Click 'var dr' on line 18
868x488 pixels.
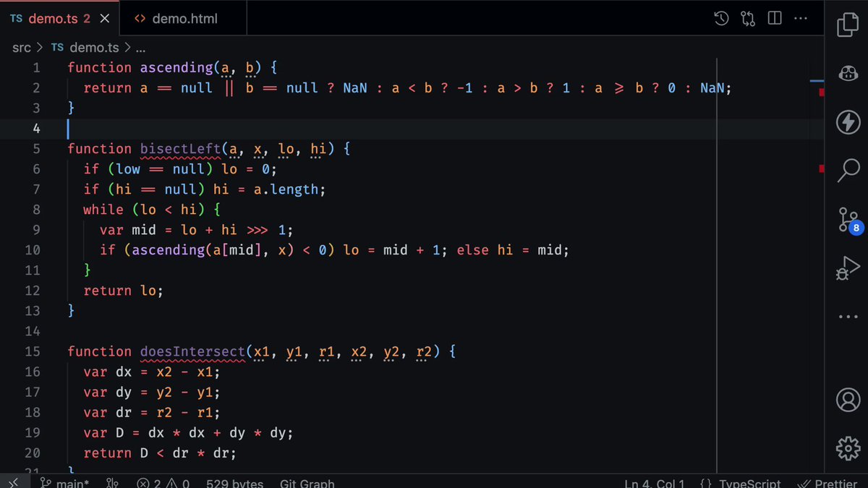point(108,412)
